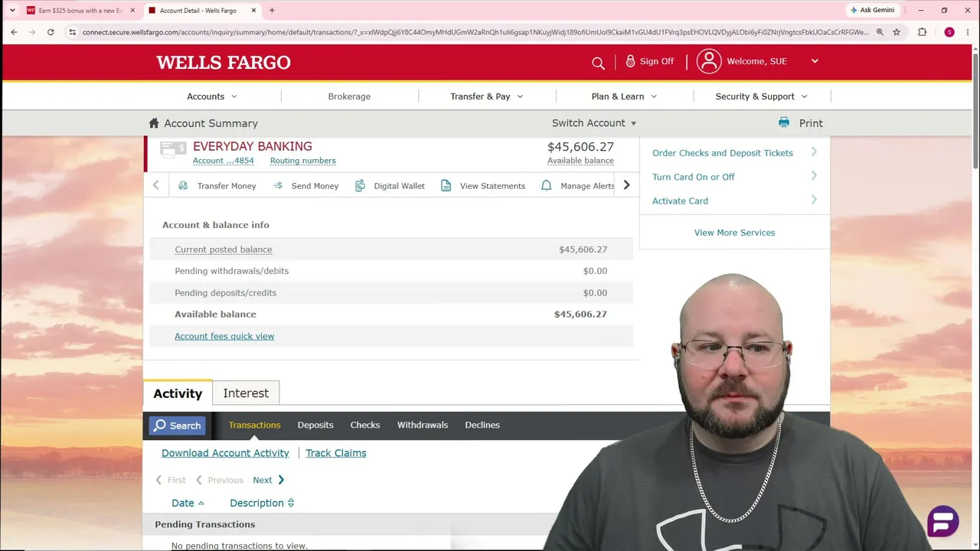Open Download Account Activity link
The height and width of the screenshot is (551, 980).
[x=225, y=453]
